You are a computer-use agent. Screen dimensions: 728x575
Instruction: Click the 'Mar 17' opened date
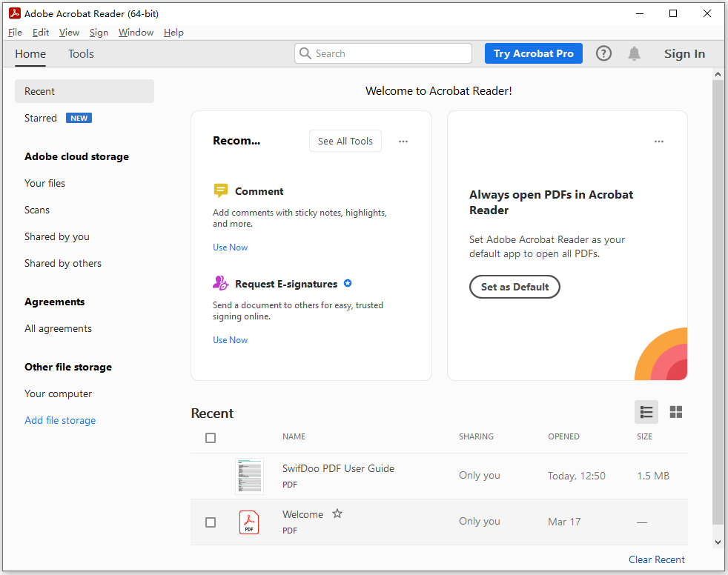564,522
